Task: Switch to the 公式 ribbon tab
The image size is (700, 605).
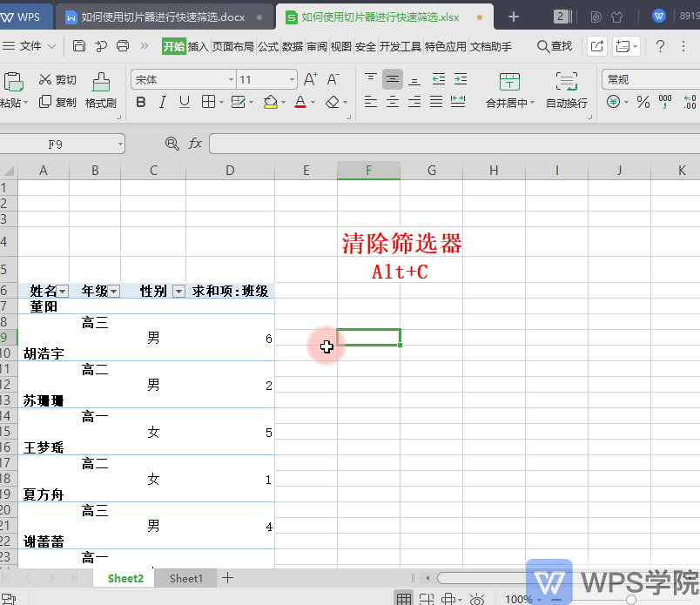Action: [268, 46]
